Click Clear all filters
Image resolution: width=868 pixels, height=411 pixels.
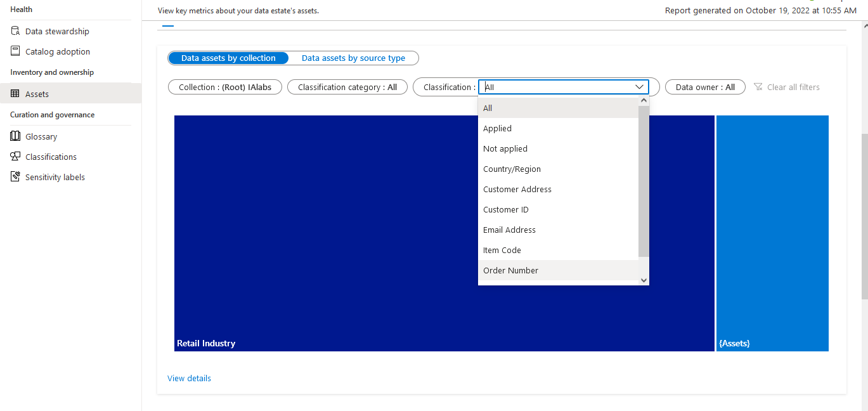click(x=786, y=87)
